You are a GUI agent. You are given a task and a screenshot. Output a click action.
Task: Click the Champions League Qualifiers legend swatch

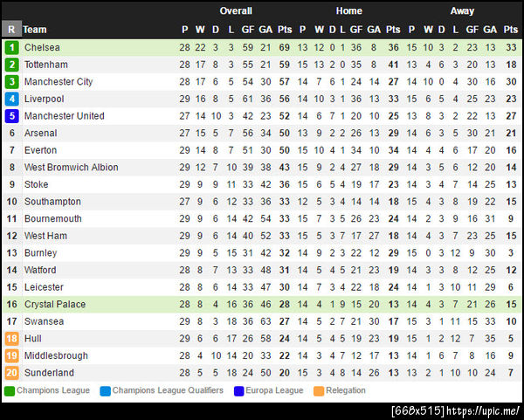pyautogui.click(x=106, y=390)
